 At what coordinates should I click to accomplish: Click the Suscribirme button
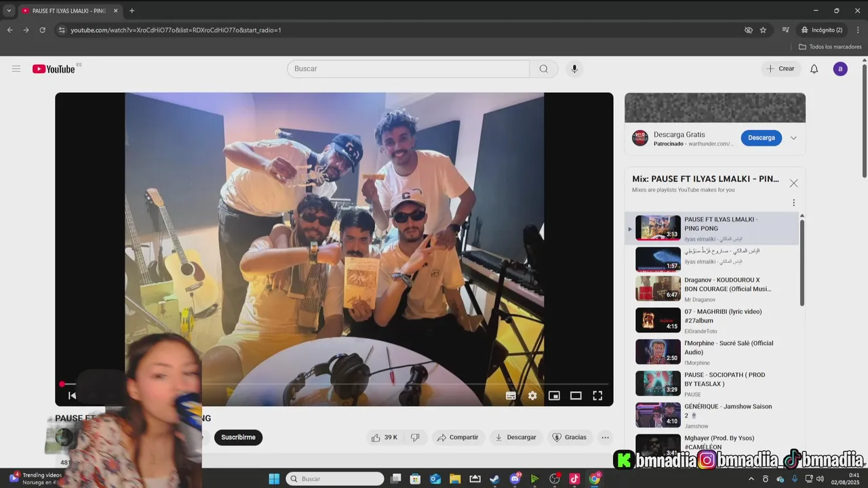pos(238,437)
